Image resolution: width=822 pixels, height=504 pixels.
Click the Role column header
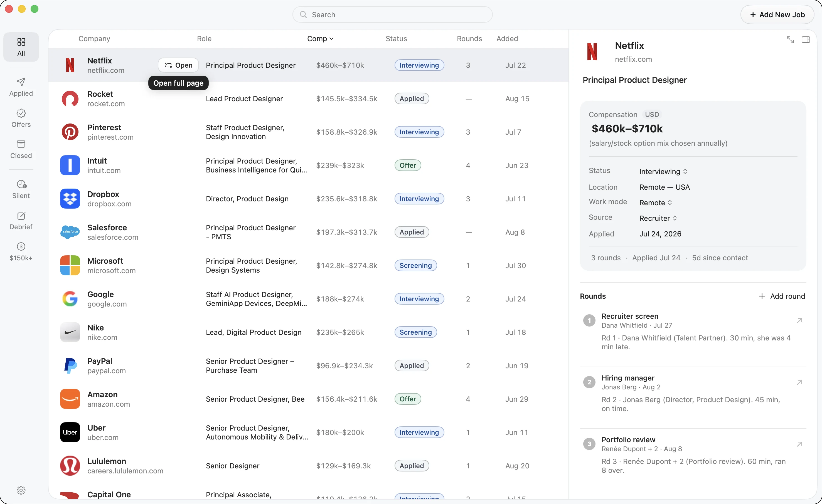pyautogui.click(x=204, y=39)
